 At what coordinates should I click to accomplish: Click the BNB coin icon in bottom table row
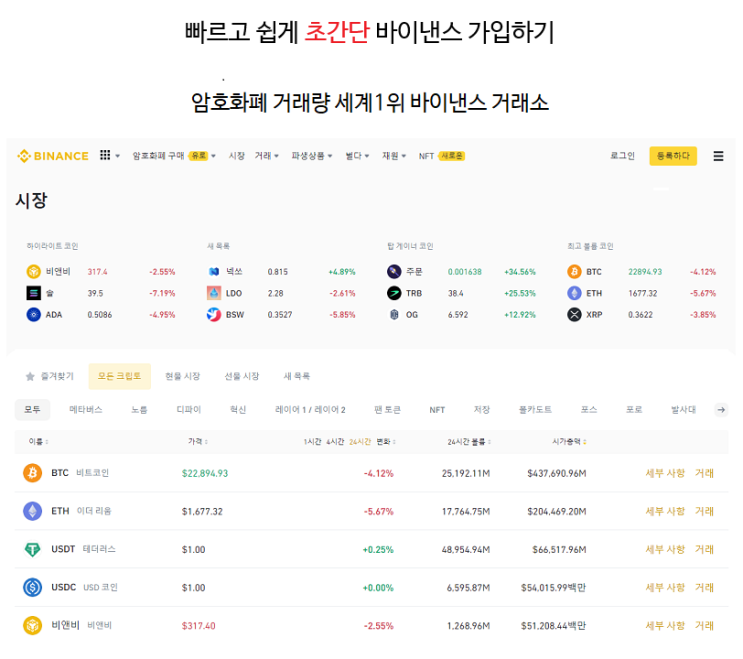[33, 625]
